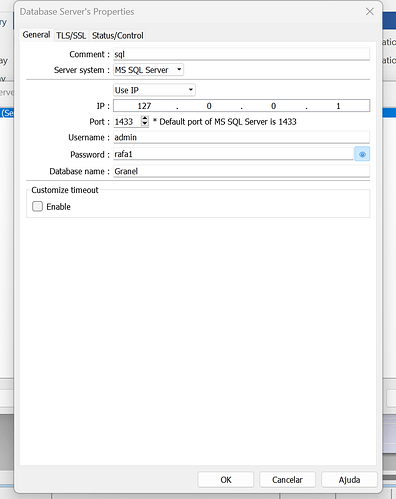Decrease the Port number with down arrow

tap(145, 124)
